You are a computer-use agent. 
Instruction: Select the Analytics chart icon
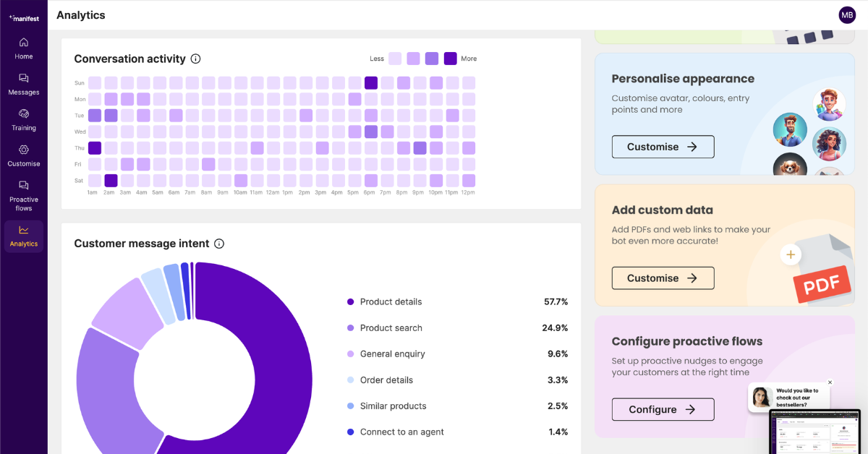24,236
